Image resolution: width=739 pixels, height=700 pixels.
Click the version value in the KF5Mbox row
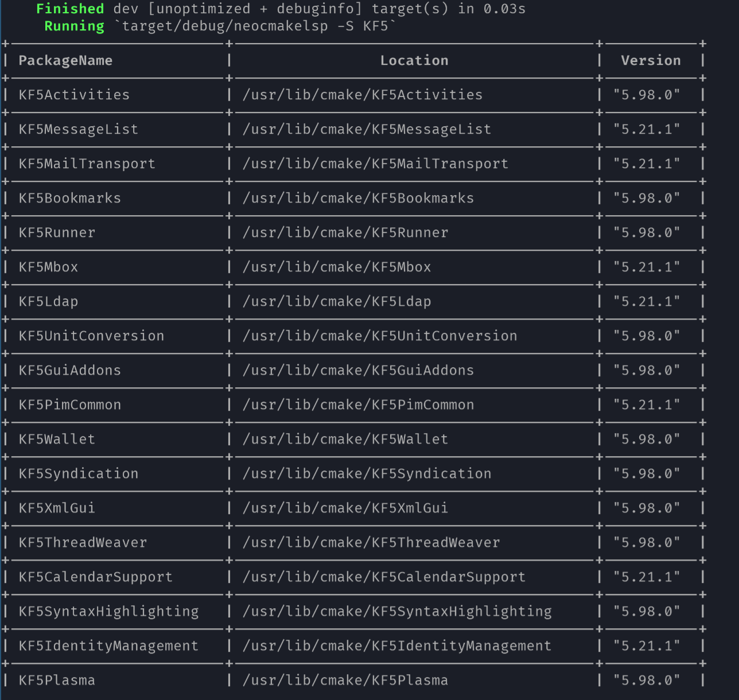[x=647, y=267]
